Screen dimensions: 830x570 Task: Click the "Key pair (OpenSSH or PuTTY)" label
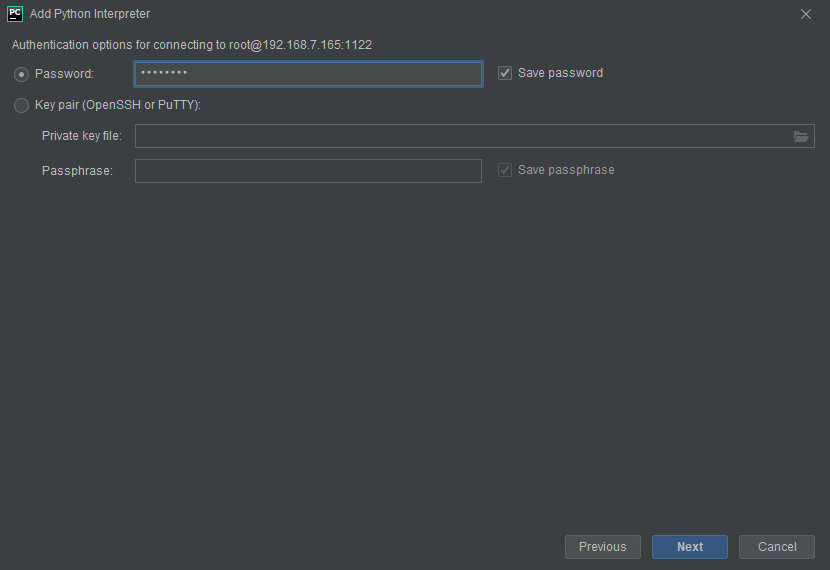(x=118, y=105)
